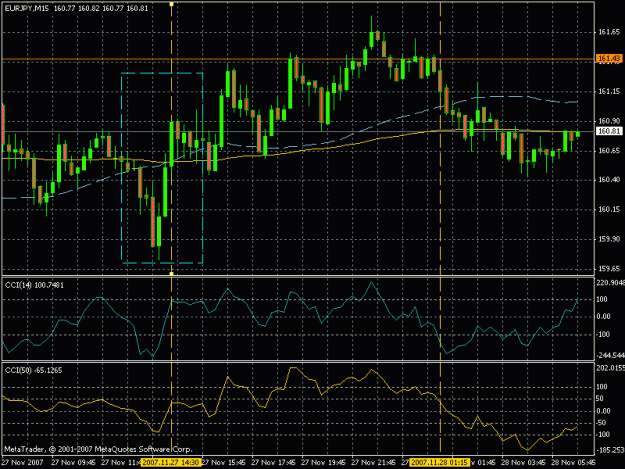625x469 pixels.
Task: Click the 220.9048 CCI(14) scale maximum
Action: point(611,283)
